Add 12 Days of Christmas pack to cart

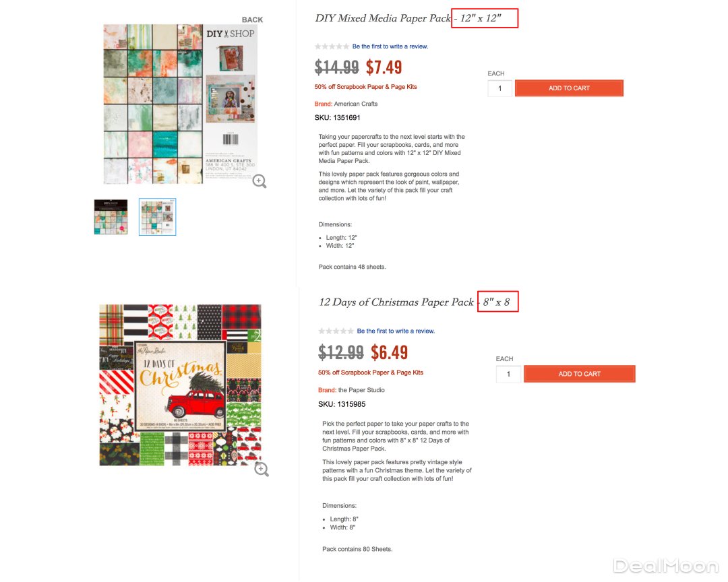tap(579, 374)
